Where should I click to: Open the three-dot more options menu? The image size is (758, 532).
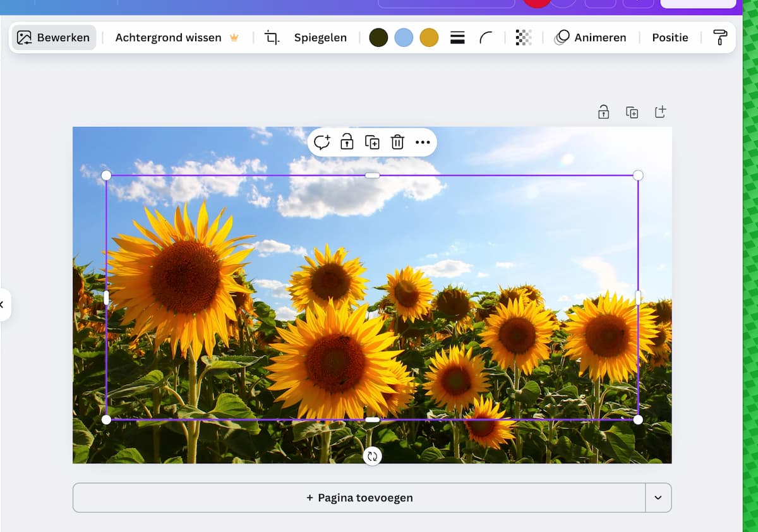[423, 142]
